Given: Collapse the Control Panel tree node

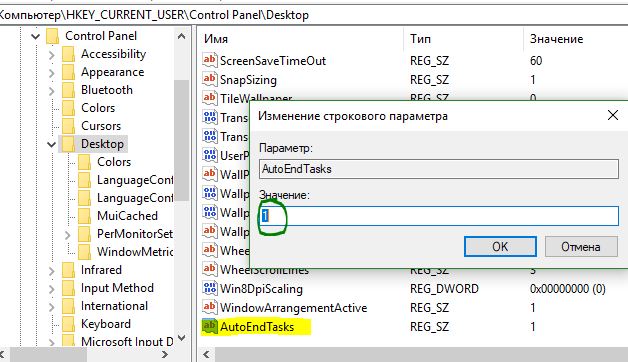Looking at the screenshot, I should pos(36,36).
